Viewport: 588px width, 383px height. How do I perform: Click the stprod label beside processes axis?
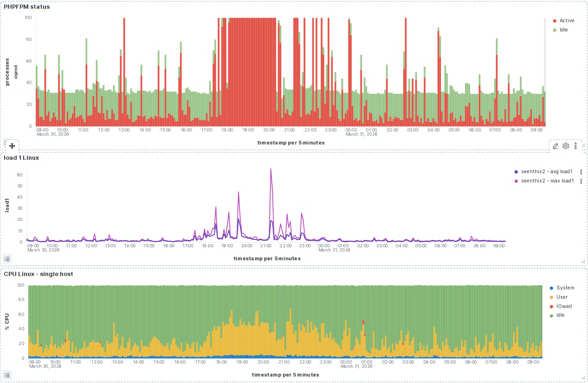coord(16,72)
